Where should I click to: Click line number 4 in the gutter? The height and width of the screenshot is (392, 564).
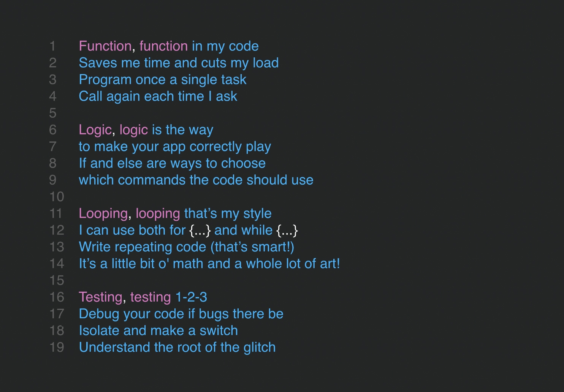click(53, 96)
